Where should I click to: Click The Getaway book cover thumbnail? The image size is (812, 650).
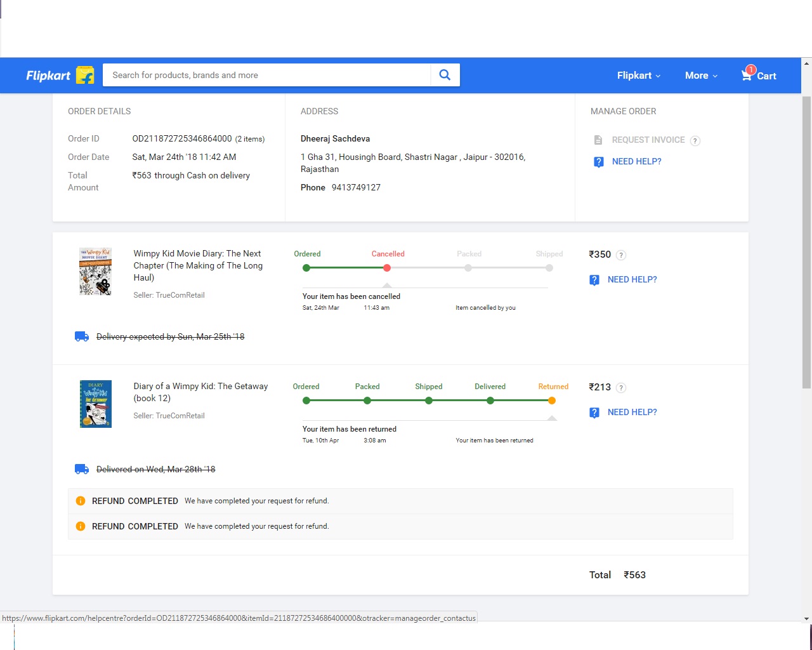click(x=96, y=404)
